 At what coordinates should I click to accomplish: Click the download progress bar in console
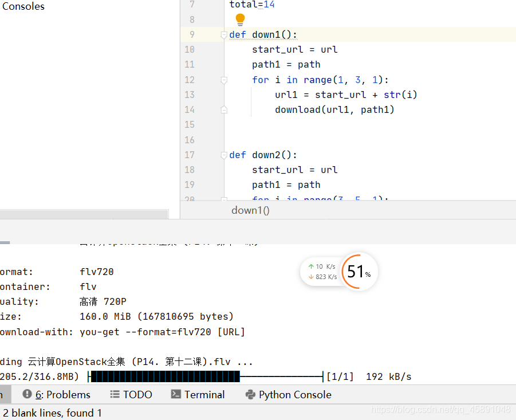(x=206, y=376)
